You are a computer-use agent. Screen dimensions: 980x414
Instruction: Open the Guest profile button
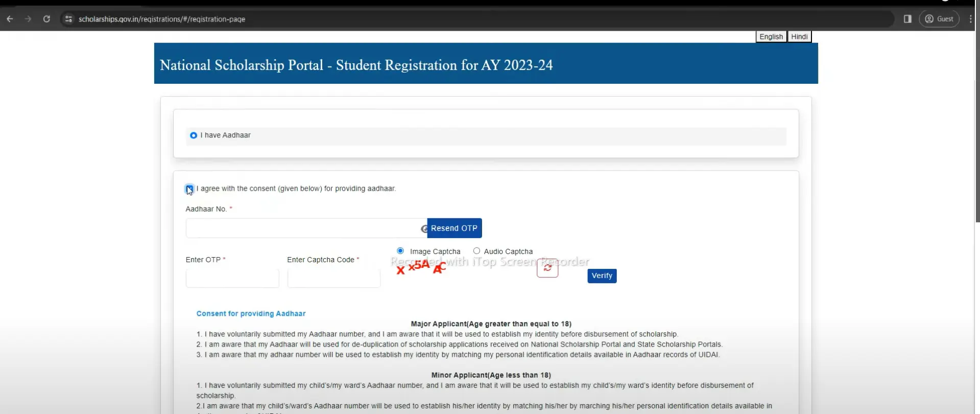(939, 19)
